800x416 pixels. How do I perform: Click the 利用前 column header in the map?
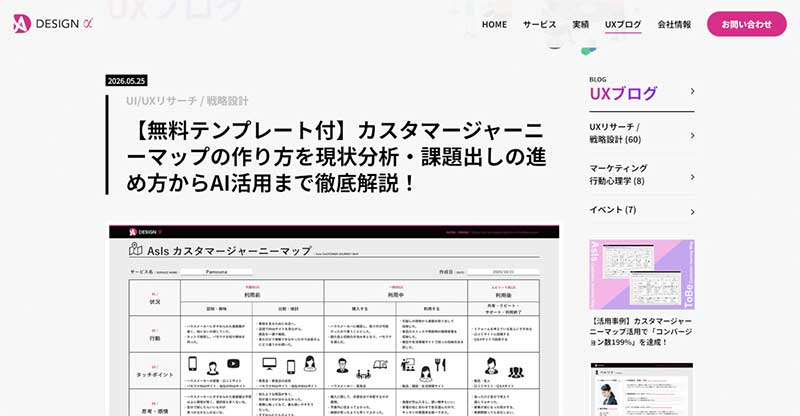[x=252, y=295]
